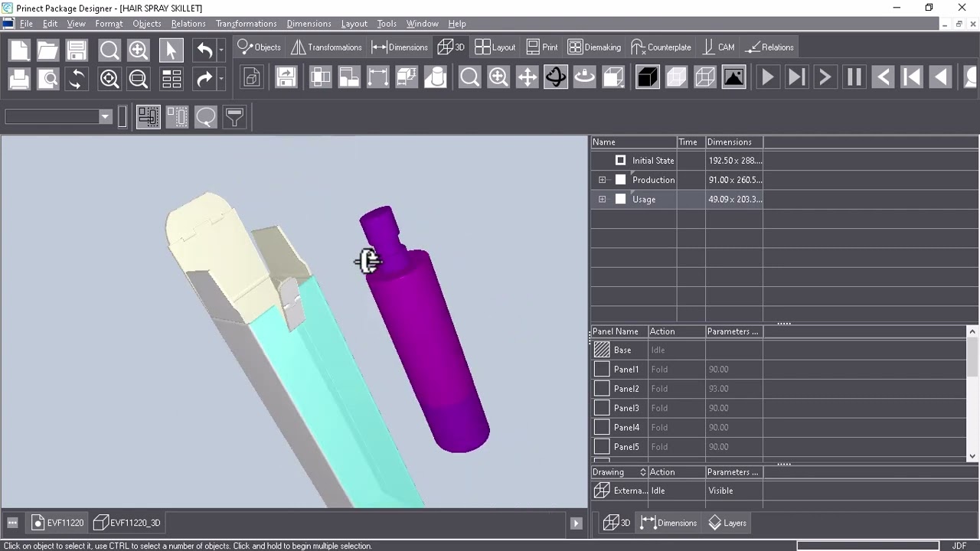Step animation forward one frame
Viewport: 980px width, 551px height.
[825, 77]
